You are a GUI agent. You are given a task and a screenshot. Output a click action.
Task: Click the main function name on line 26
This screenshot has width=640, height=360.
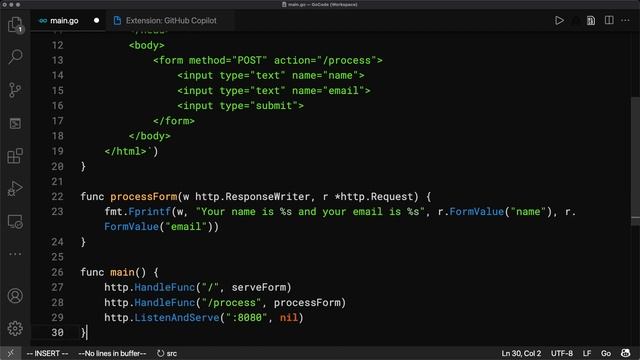tap(122, 272)
